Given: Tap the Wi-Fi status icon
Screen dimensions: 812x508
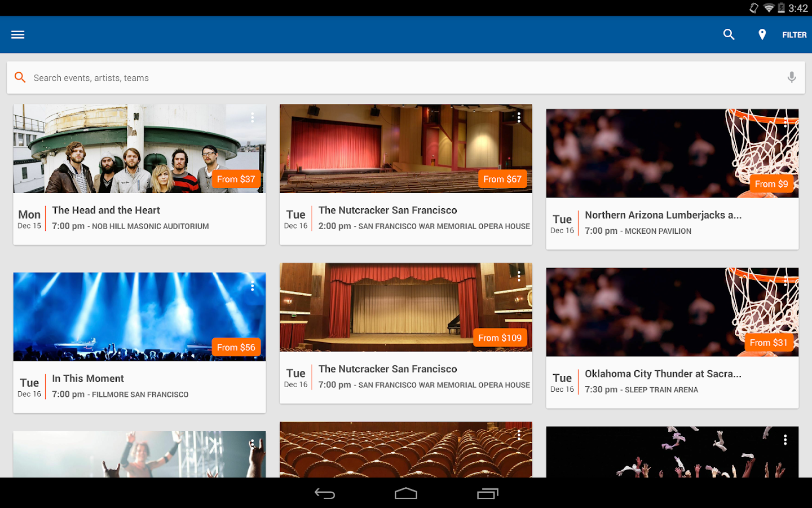Looking at the screenshot, I should (769, 8).
